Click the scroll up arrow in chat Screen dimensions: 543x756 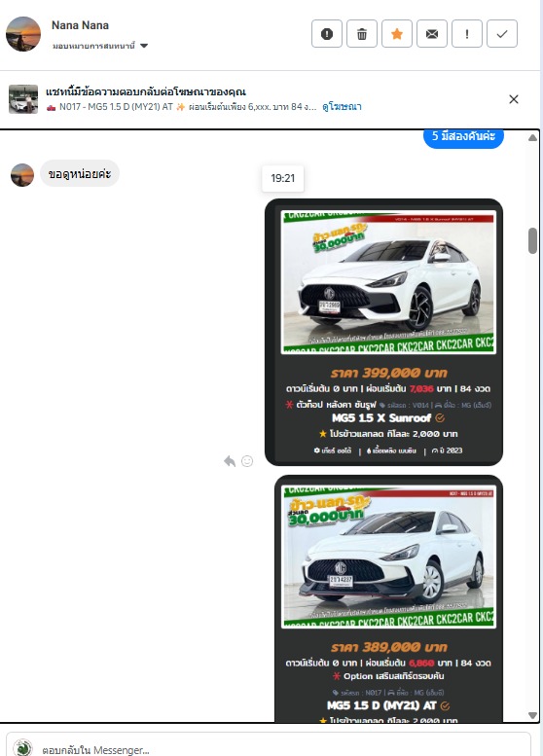532,138
